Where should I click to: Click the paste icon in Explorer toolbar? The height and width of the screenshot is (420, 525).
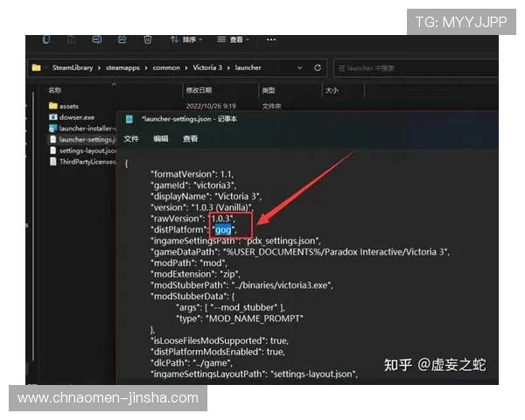pos(71,40)
